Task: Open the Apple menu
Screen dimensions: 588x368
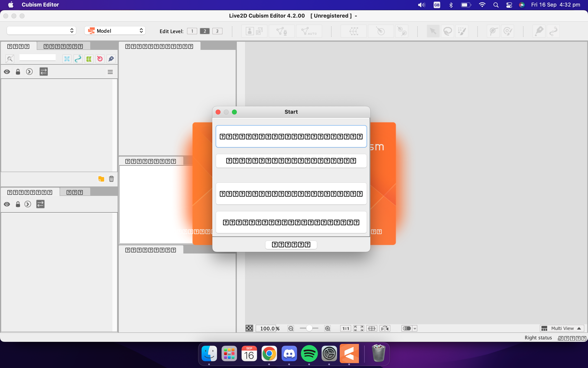Action: coord(11,5)
